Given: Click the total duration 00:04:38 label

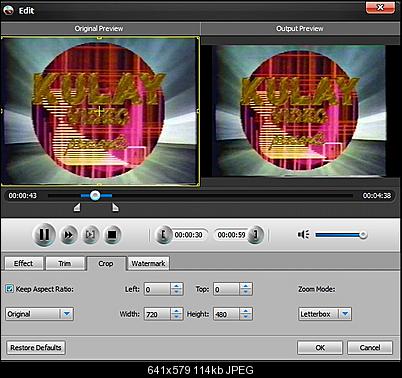Looking at the screenshot, I should 377,196.
